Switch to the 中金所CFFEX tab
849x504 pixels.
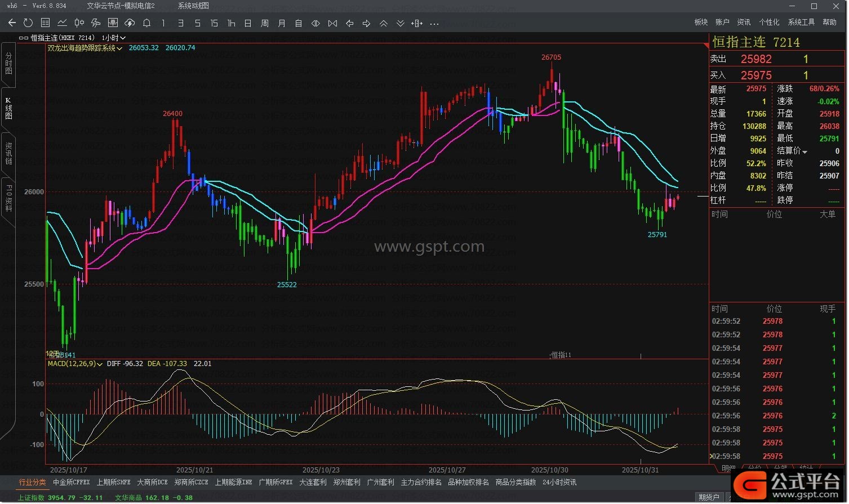[72, 483]
